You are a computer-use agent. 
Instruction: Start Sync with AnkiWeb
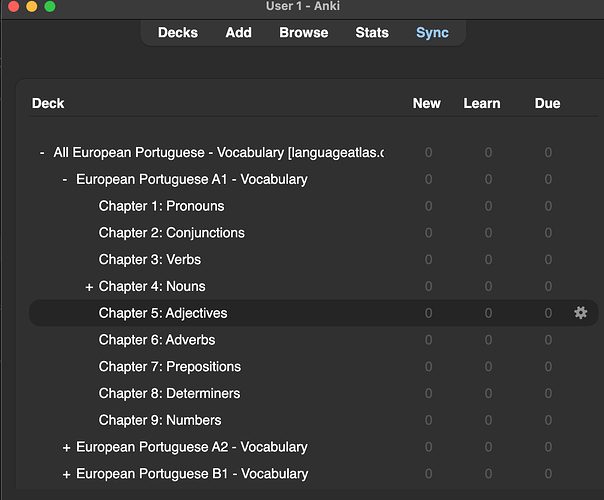[432, 33]
